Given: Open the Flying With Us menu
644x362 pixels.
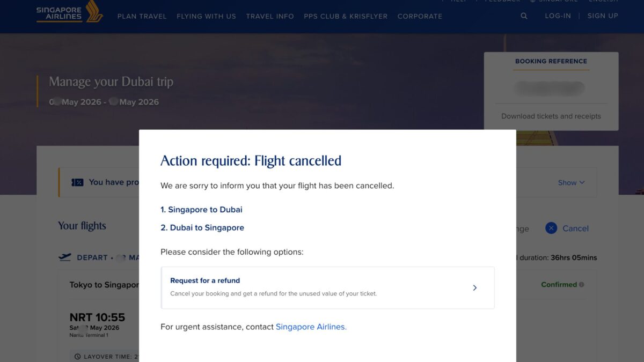Looking at the screenshot, I should [206, 17].
